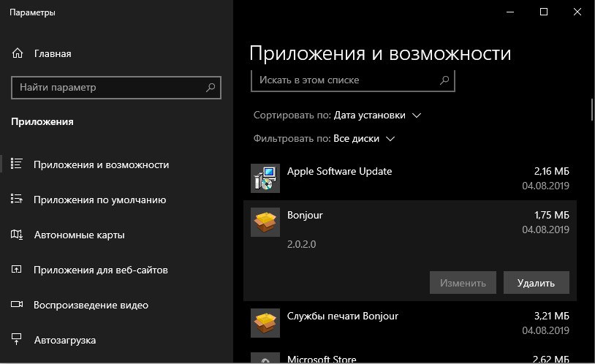Focus the Искать в этом списке field
595x364 pixels.
pos(353,80)
